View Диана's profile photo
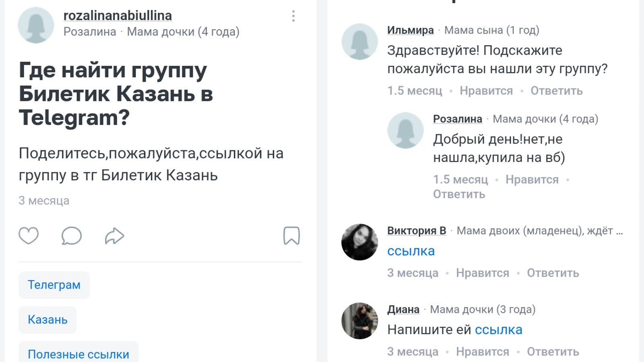The image size is (644, 362). [361, 321]
